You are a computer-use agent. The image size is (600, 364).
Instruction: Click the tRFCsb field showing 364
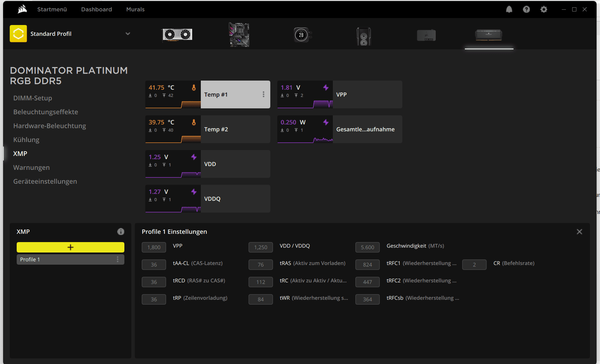(368, 299)
